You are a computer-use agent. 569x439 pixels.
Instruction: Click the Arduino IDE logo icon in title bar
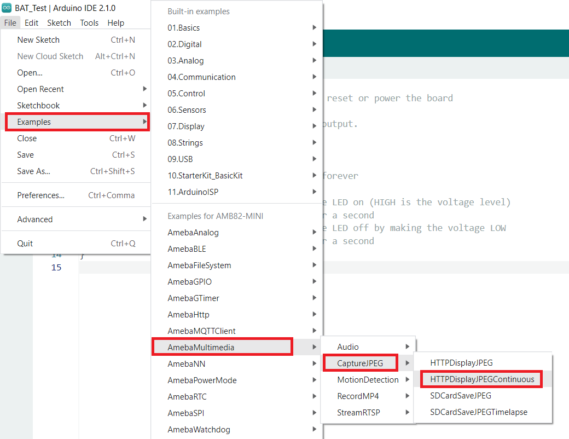click(7, 8)
